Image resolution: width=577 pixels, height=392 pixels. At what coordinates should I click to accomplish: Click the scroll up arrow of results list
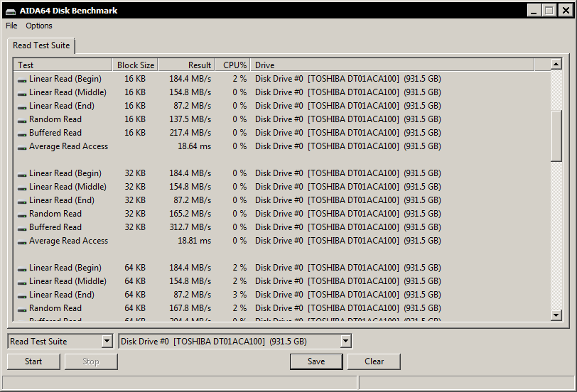pyautogui.click(x=556, y=65)
